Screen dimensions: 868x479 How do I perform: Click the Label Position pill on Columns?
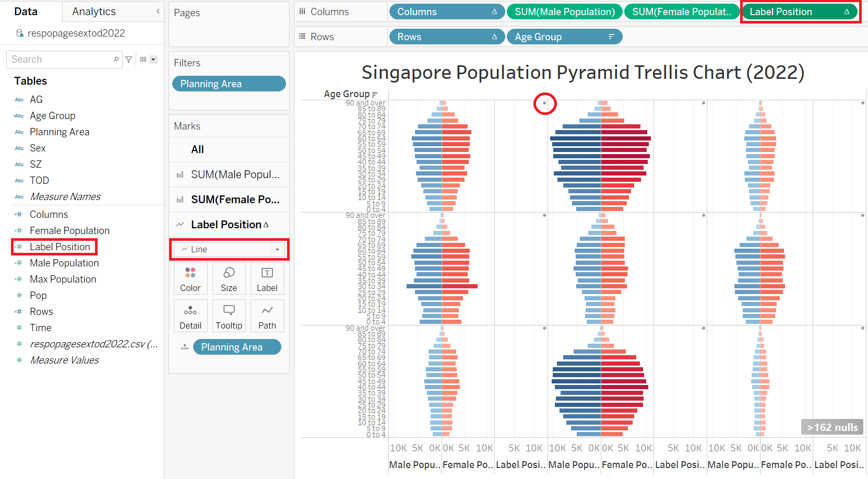pyautogui.click(x=799, y=11)
